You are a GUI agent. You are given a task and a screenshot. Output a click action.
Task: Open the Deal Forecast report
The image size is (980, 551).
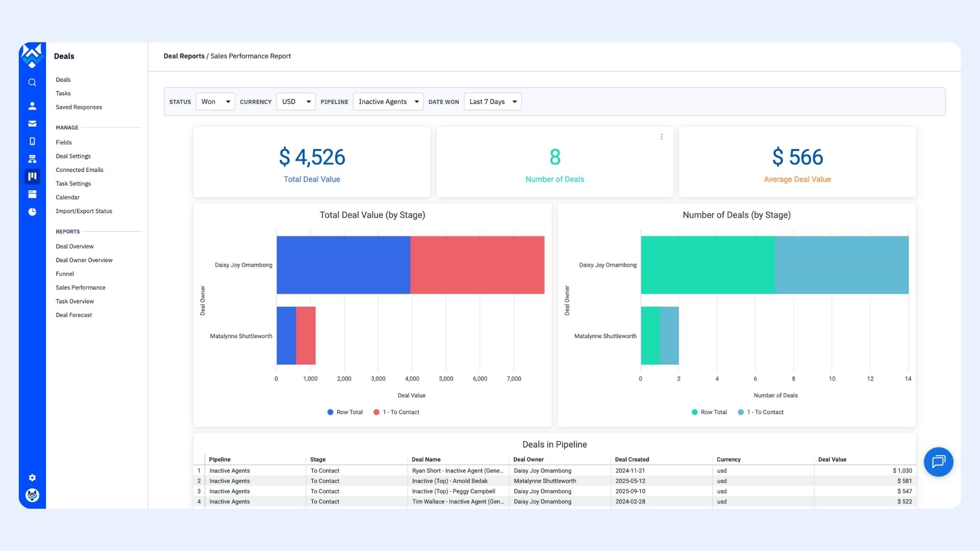(x=73, y=315)
